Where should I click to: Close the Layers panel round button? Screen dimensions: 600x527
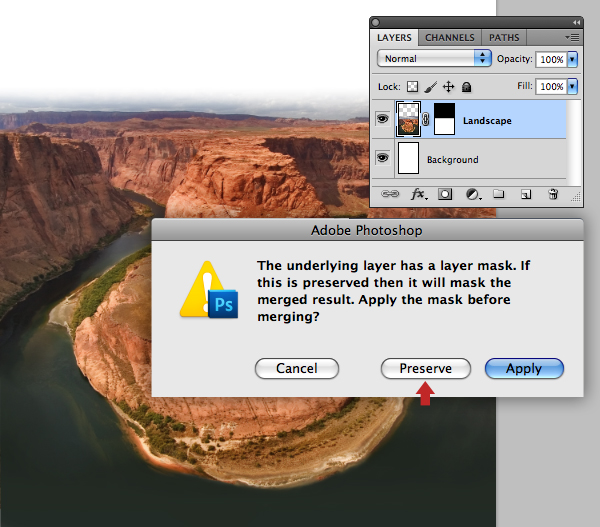[376, 22]
